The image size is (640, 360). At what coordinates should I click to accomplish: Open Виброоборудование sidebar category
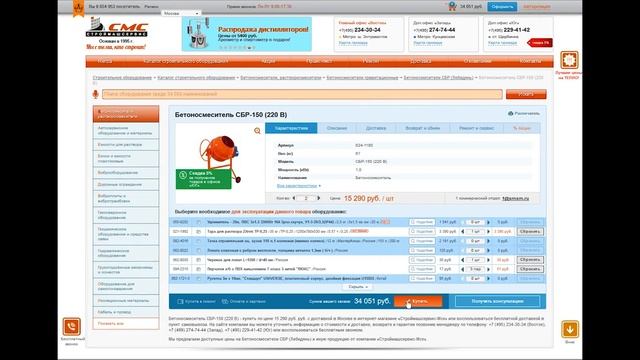[x=126, y=173]
